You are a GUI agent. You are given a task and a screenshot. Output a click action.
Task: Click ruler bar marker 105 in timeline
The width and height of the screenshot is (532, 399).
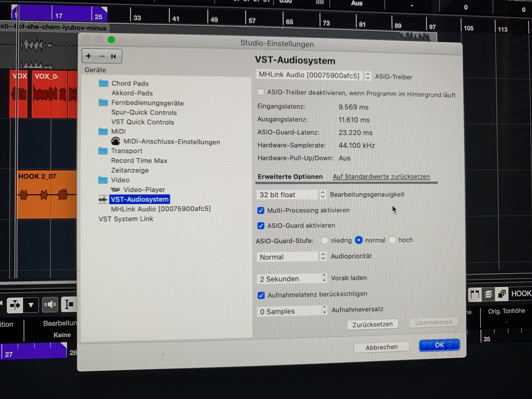[x=469, y=28]
